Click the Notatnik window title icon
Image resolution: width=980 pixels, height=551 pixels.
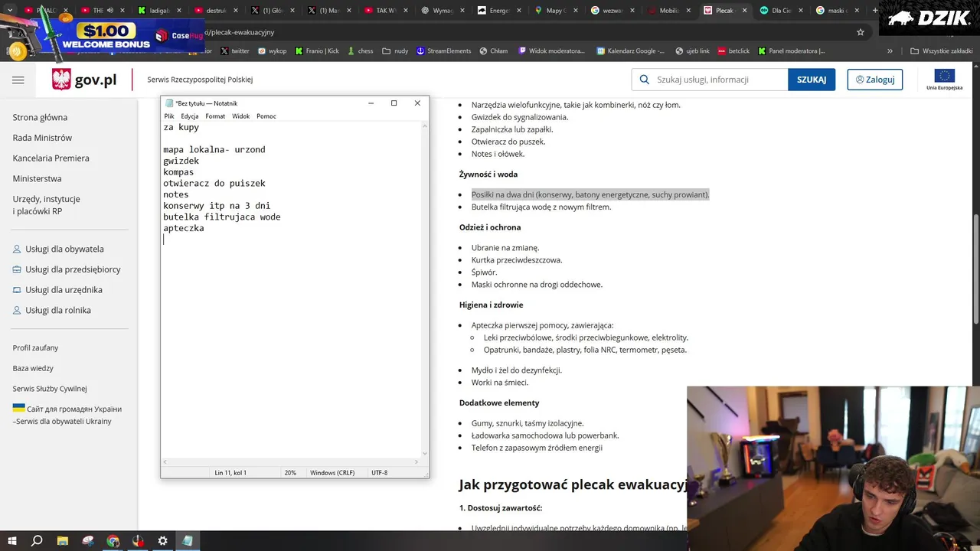click(x=169, y=103)
